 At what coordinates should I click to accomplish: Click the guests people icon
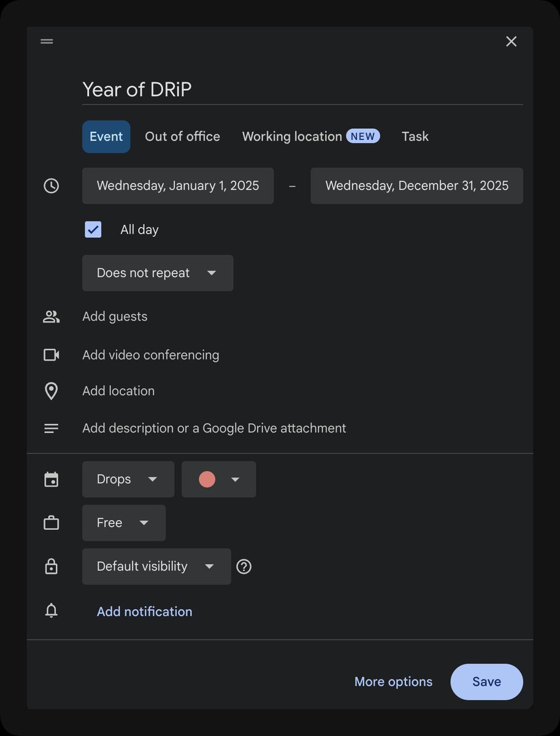(x=52, y=316)
